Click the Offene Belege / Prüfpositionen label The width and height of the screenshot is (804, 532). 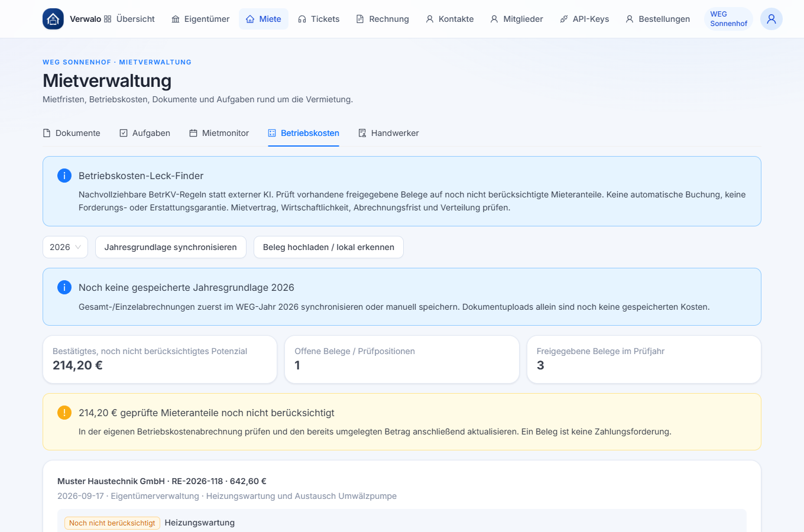(x=355, y=351)
